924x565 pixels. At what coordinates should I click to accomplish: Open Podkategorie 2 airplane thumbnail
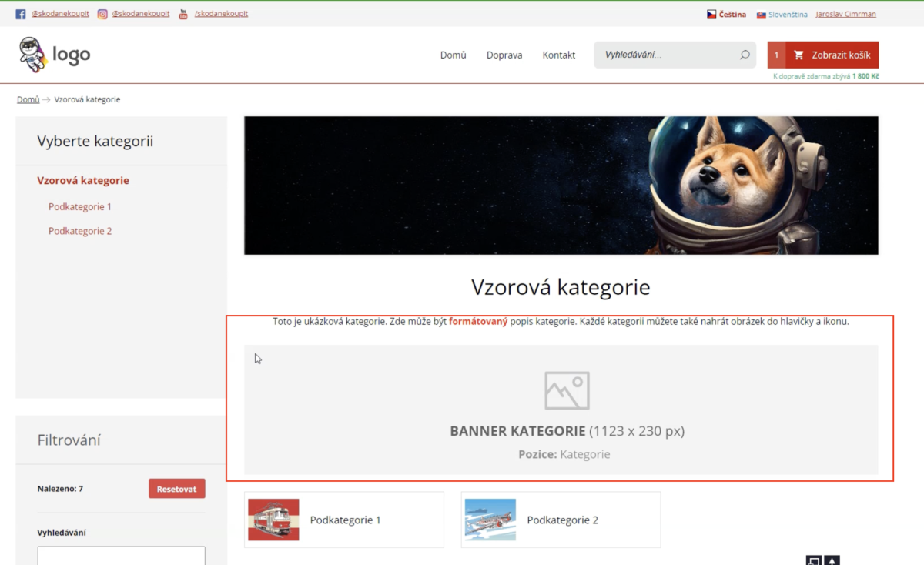[490, 520]
